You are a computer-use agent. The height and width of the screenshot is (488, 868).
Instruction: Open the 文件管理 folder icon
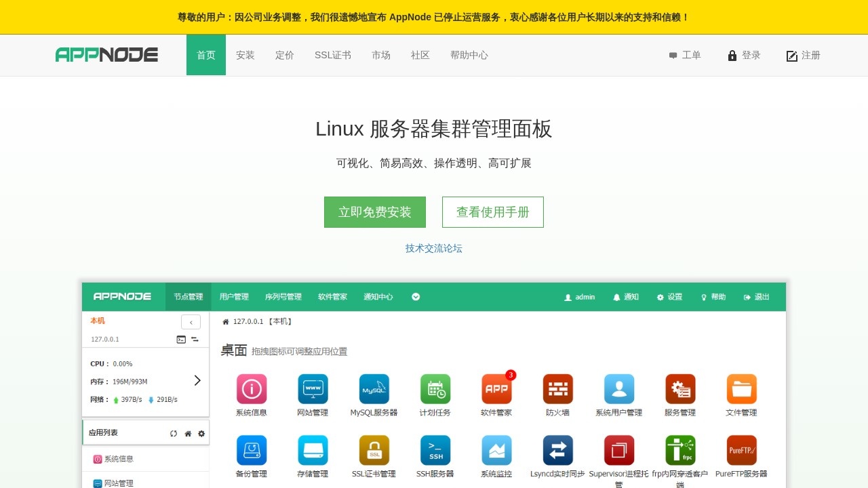click(x=741, y=389)
